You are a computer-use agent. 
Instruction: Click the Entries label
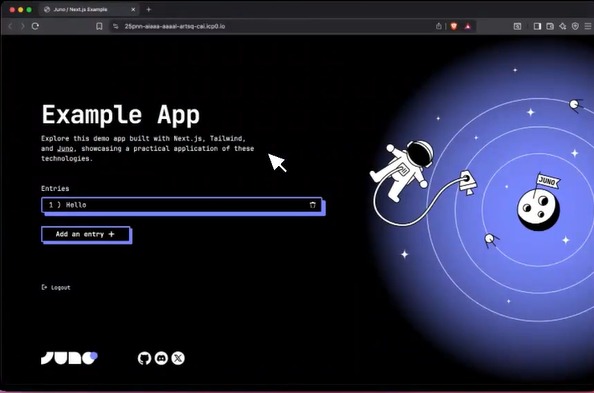(x=55, y=188)
